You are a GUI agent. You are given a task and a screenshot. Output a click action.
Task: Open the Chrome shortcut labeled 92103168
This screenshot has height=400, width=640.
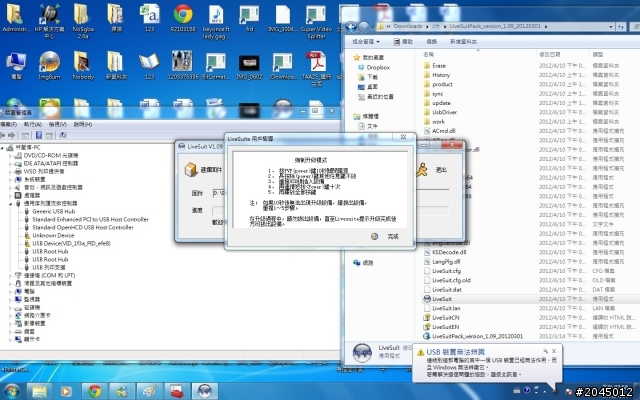pyautogui.click(x=183, y=19)
